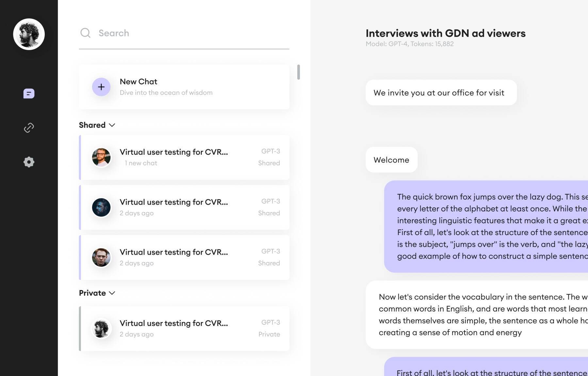Click the 'Welcome' message bubble
The image size is (588, 376).
tap(391, 160)
